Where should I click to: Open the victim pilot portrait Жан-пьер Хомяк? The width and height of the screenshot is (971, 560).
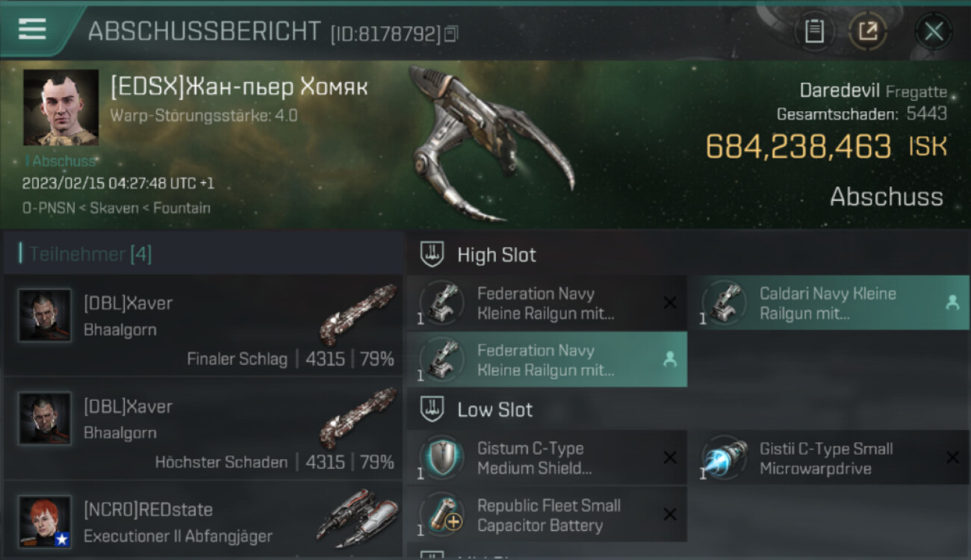pyautogui.click(x=61, y=108)
